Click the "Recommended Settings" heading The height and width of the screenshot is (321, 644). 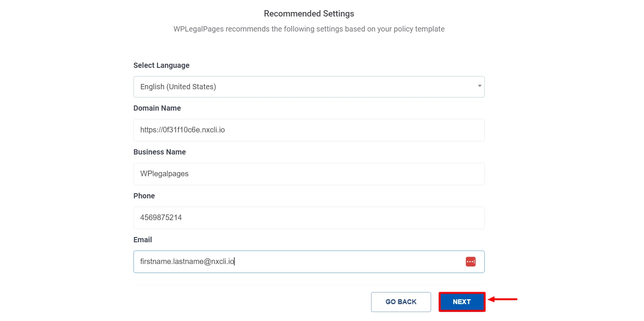pyautogui.click(x=309, y=14)
